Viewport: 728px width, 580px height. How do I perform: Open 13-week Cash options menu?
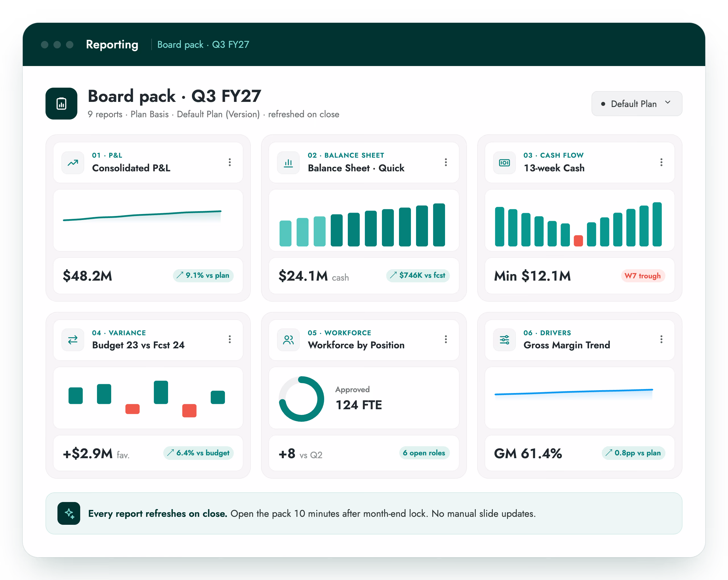pos(661,162)
